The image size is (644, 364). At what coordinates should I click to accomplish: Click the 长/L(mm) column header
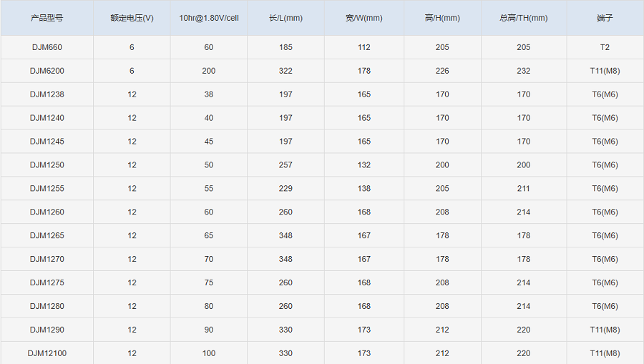pos(286,18)
